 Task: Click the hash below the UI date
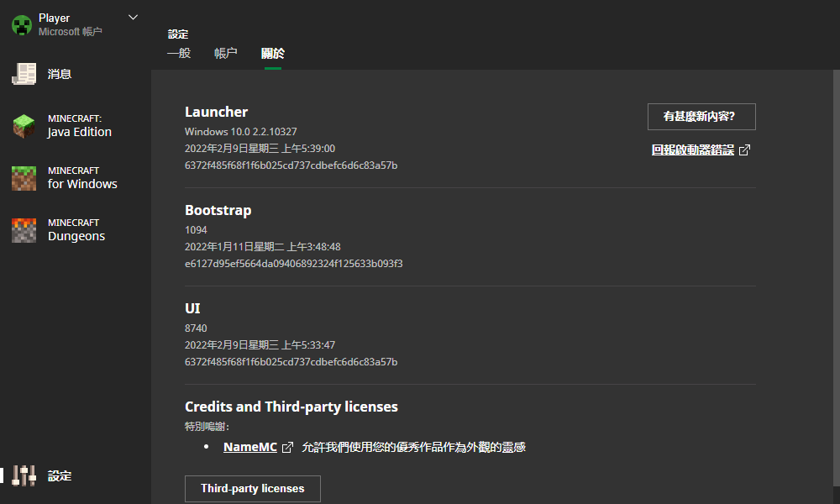point(291,362)
